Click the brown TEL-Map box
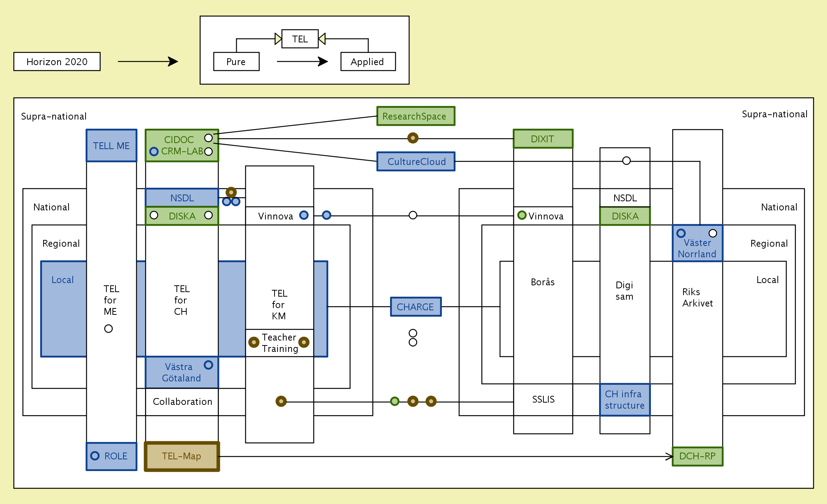The image size is (827, 504). coord(182,456)
